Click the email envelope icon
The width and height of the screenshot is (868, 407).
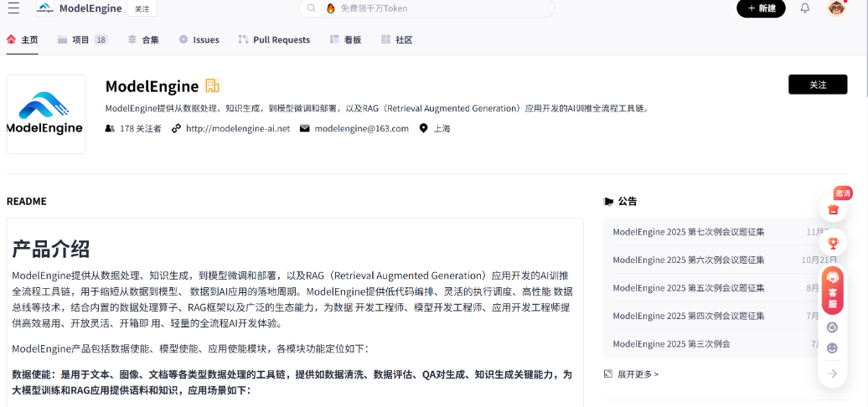(x=304, y=128)
